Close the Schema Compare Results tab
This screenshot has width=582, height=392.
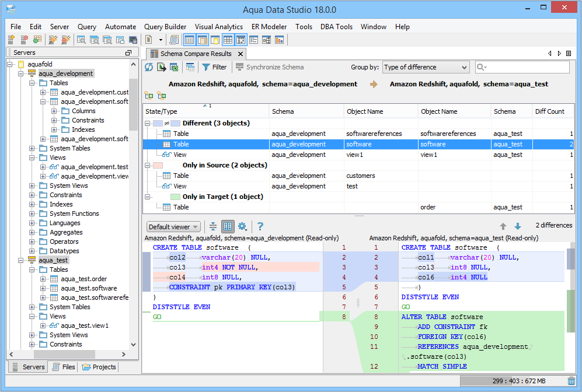coord(241,54)
